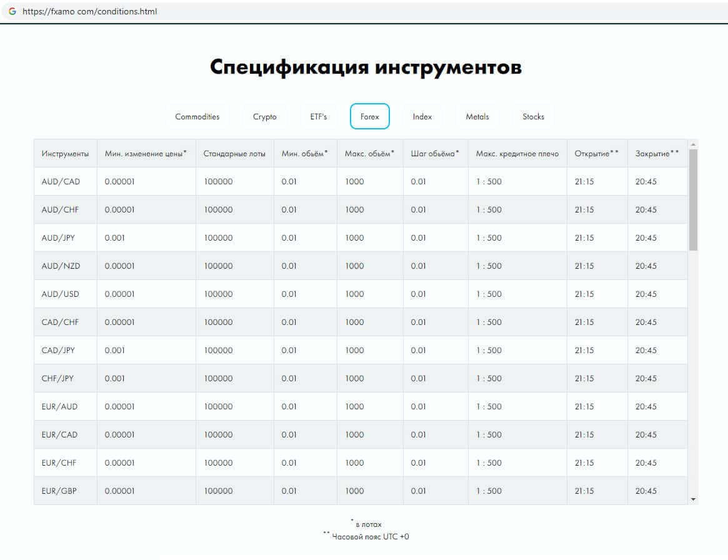The height and width of the screenshot is (560, 728).
Task: Click the Мин. изменение цены column header
Action: click(x=146, y=153)
